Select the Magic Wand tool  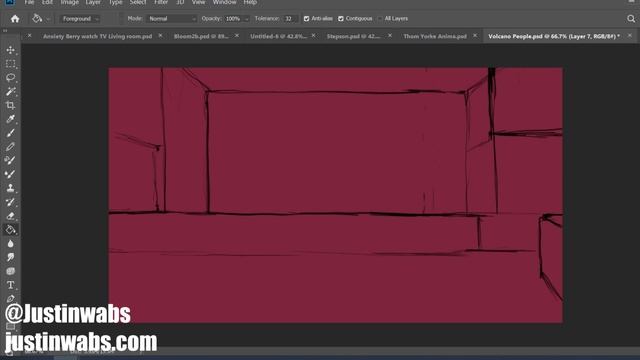click(x=11, y=91)
